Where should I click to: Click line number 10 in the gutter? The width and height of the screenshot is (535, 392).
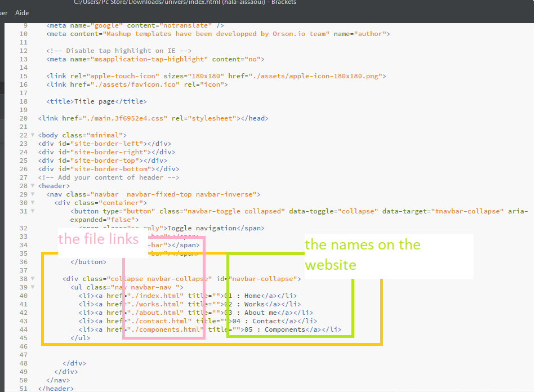(23, 34)
